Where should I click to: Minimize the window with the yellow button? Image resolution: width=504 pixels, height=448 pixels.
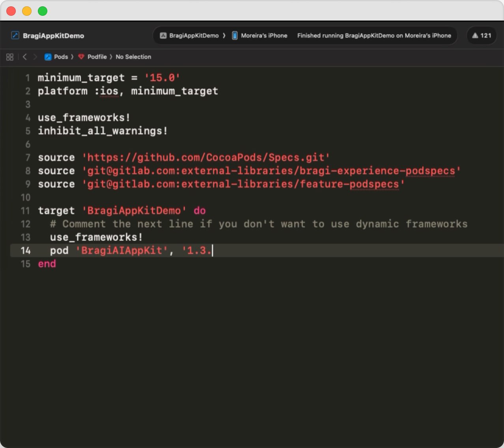click(x=27, y=11)
